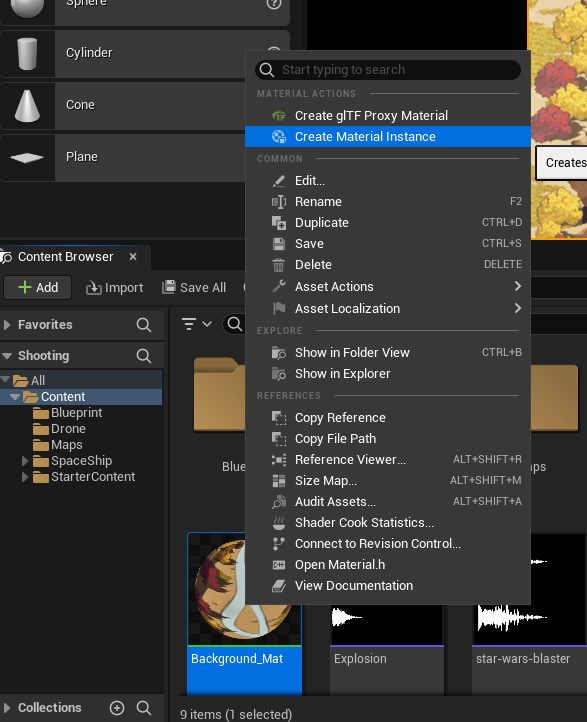Screen dimensions: 587x722
Task: Click the Import button
Action: tap(114, 288)
